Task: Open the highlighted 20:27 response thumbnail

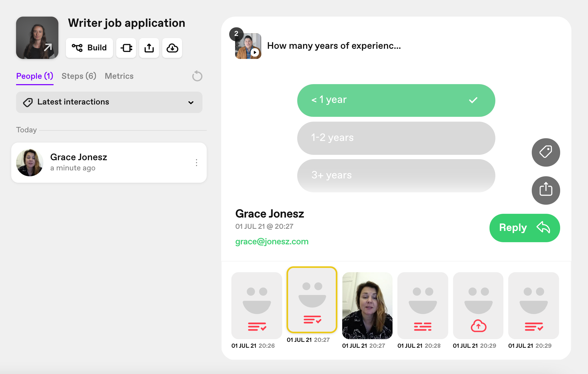Action: (x=312, y=300)
